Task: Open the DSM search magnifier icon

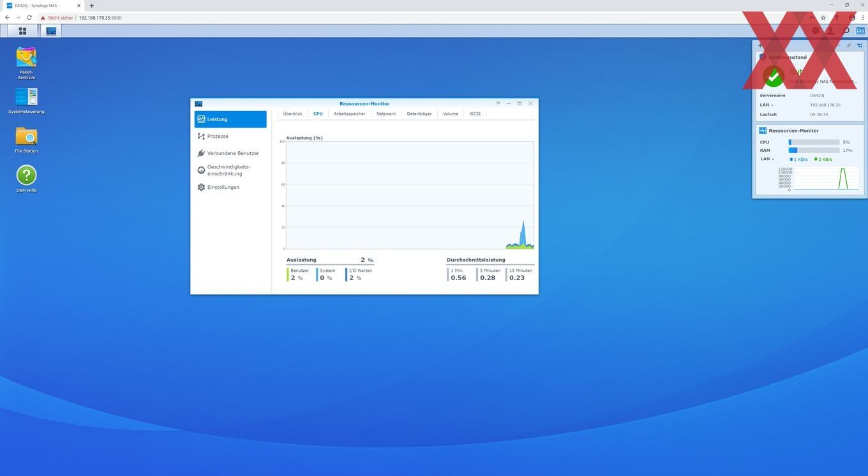Action: 846,31
